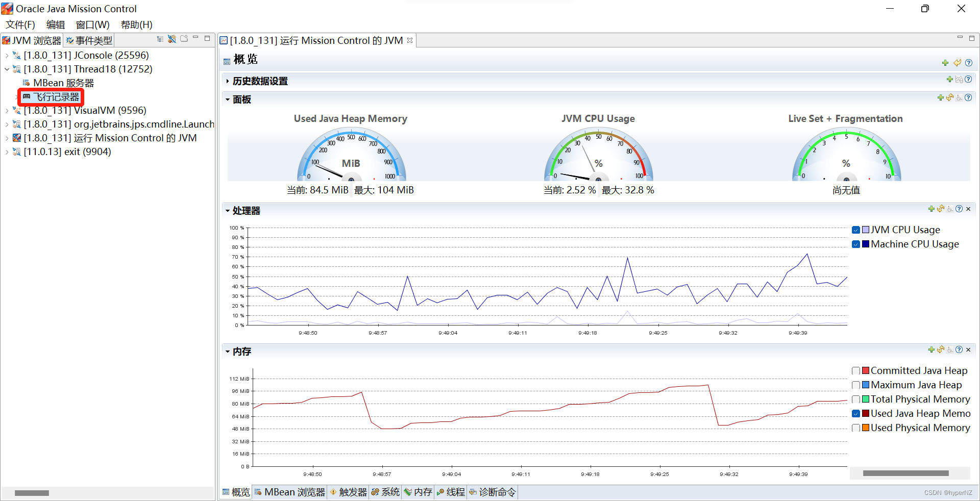Select 运行 Mission Control 的 JVM tree item

105,138
